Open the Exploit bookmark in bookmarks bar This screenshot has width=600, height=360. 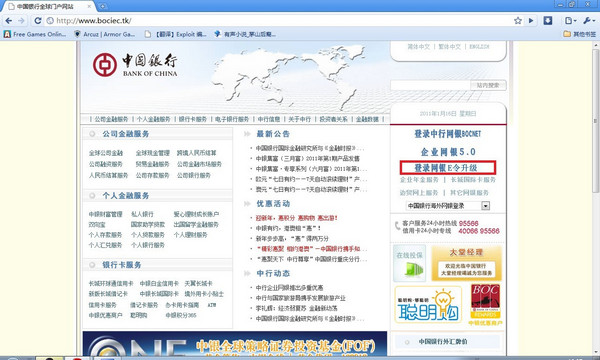coord(176,34)
